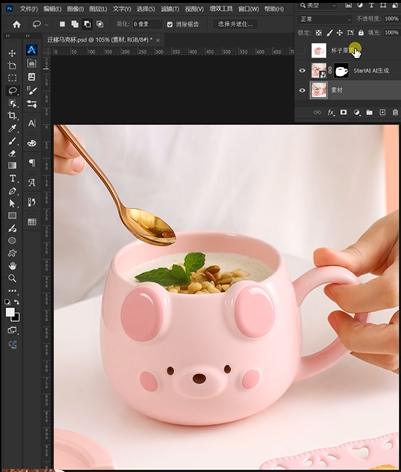This screenshot has height=472, width=401.
Task: Choose New Selection mode square
Action: 62,24
